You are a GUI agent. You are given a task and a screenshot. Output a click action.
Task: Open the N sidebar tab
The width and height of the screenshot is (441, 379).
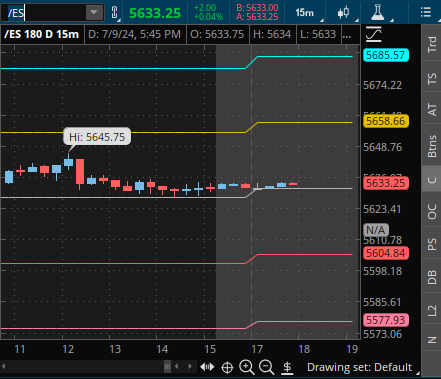click(432, 340)
